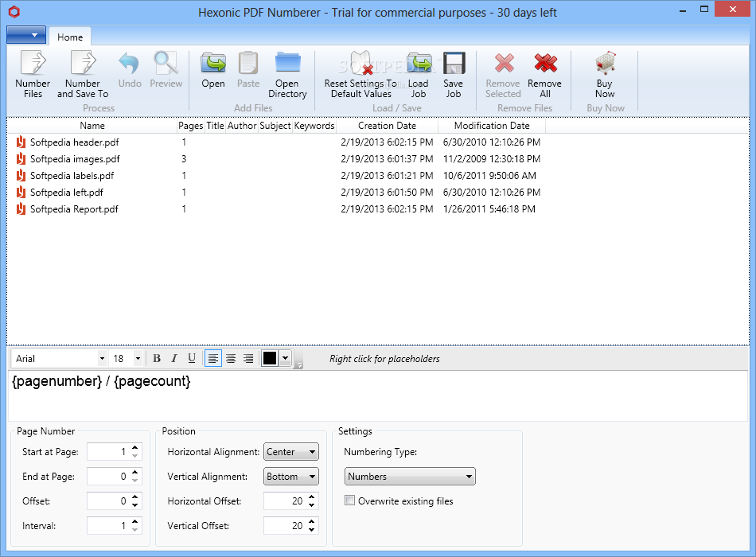The height and width of the screenshot is (557, 756).
Task: Click the Number Files icon
Action: pos(33,63)
